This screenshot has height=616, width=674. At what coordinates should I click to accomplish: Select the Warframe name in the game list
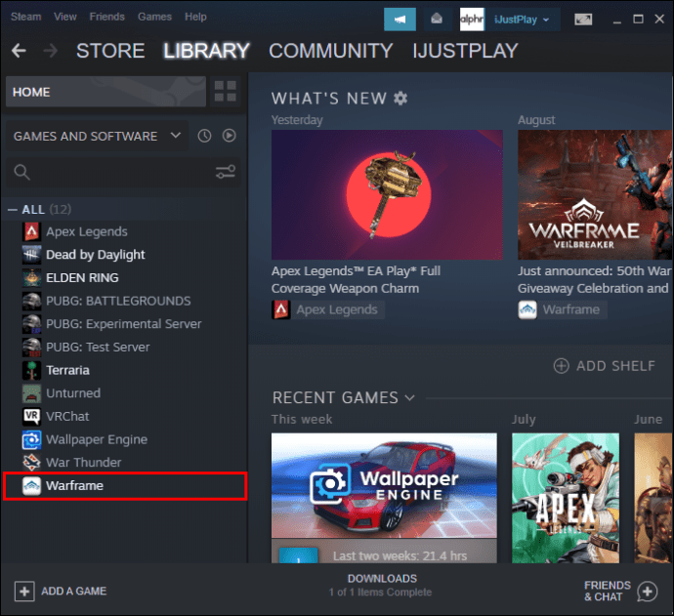pos(75,486)
